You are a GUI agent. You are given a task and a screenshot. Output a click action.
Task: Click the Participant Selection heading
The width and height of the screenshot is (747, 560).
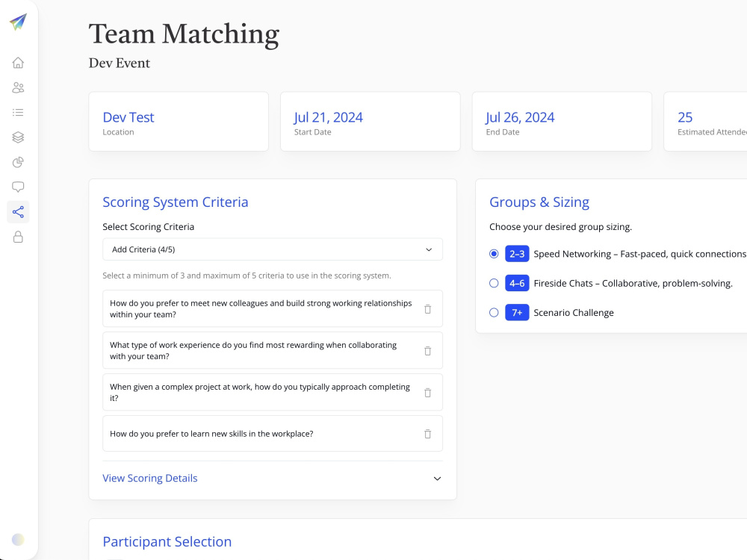(167, 541)
